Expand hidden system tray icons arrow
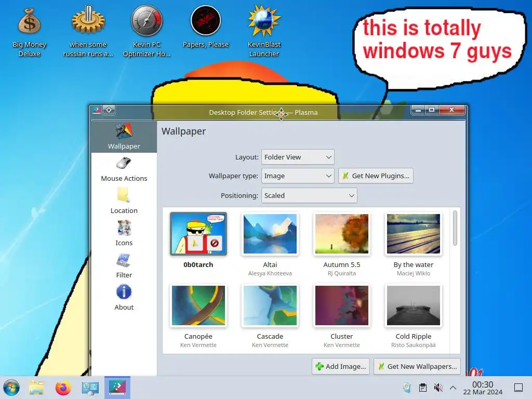 click(453, 388)
